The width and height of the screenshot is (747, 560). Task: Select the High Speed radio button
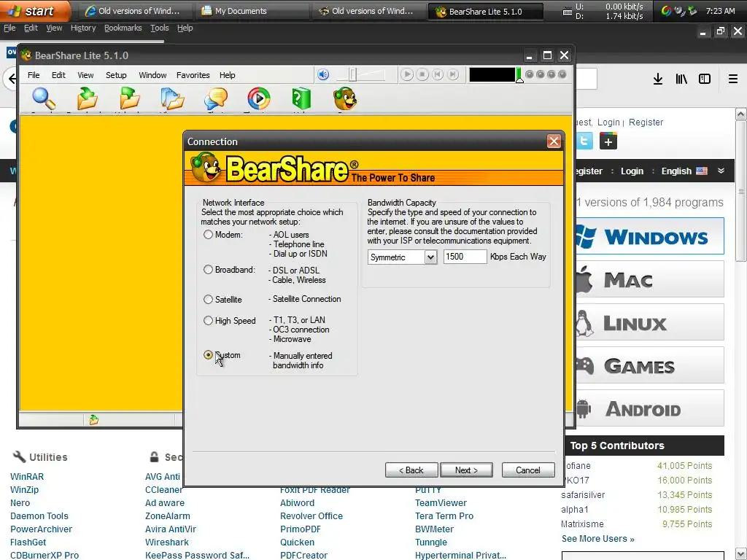pyautogui.click(x=208, y=321)
